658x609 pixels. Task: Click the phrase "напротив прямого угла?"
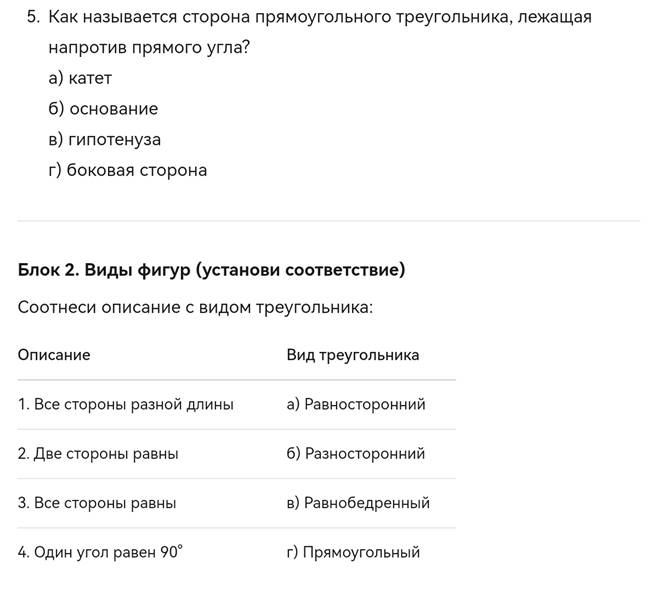(x=148, y=48)
